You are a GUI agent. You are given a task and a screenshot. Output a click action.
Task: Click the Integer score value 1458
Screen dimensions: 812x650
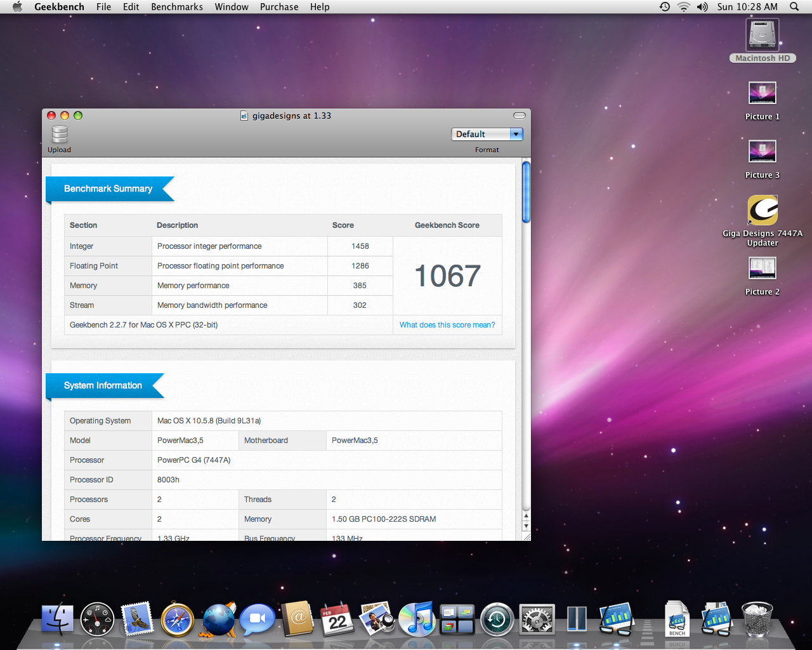pyautogui.click(x=360, y=246)
